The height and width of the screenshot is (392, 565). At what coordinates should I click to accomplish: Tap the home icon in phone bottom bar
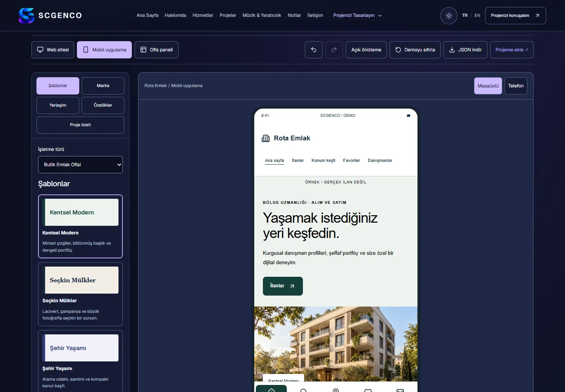tap(272, 390)
